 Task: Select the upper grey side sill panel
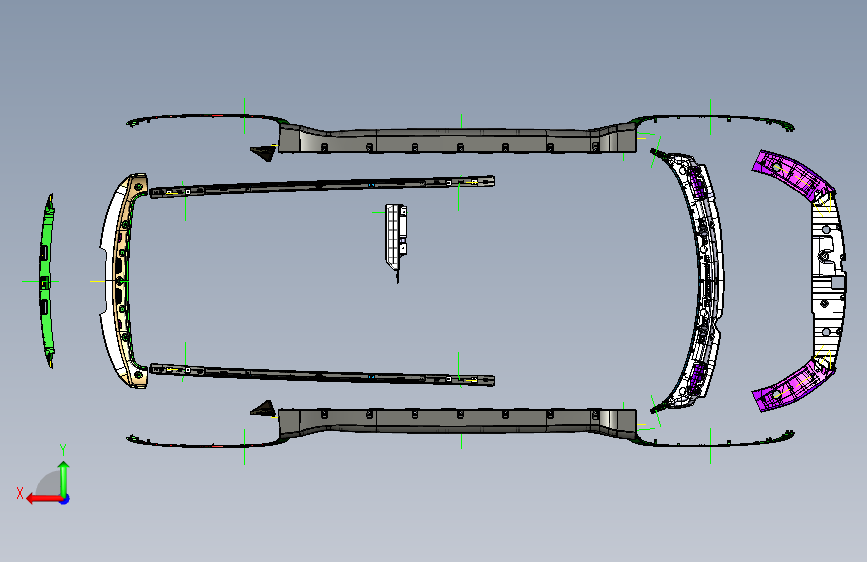coord(458,140)
